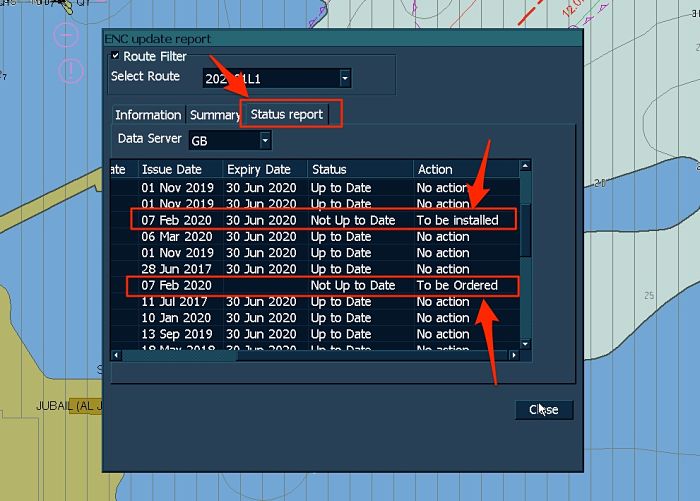
Task: Open the Summary tab
Action: click(x=214, y=115)
